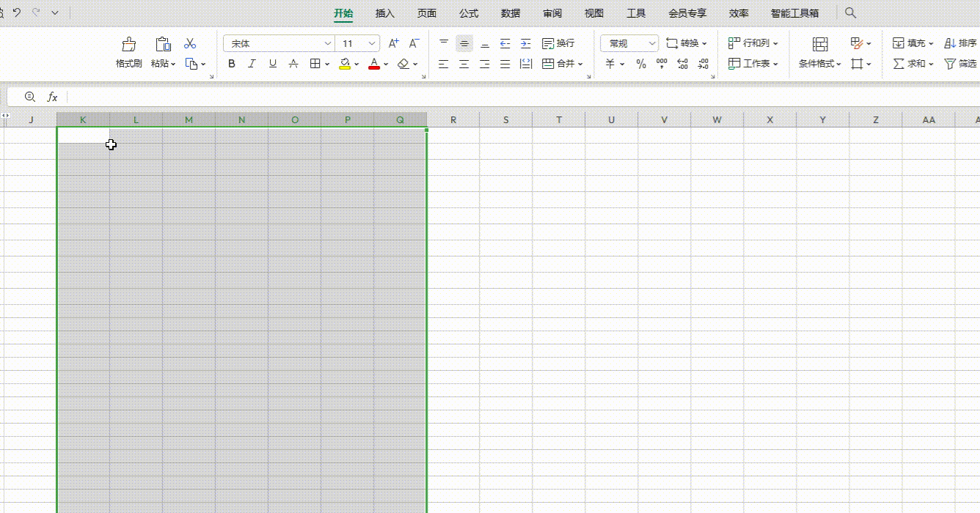Click the Clear eraser icon

click(403, 64)
